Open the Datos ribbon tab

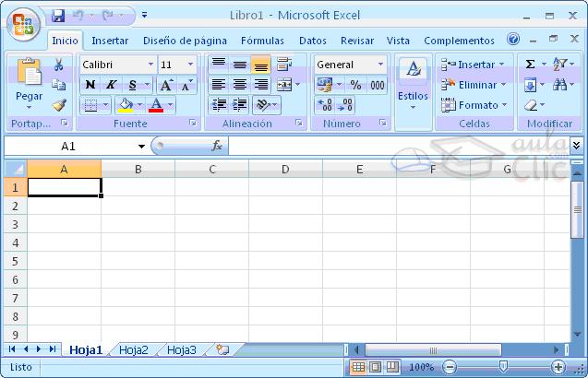click(x=313, y=41)
